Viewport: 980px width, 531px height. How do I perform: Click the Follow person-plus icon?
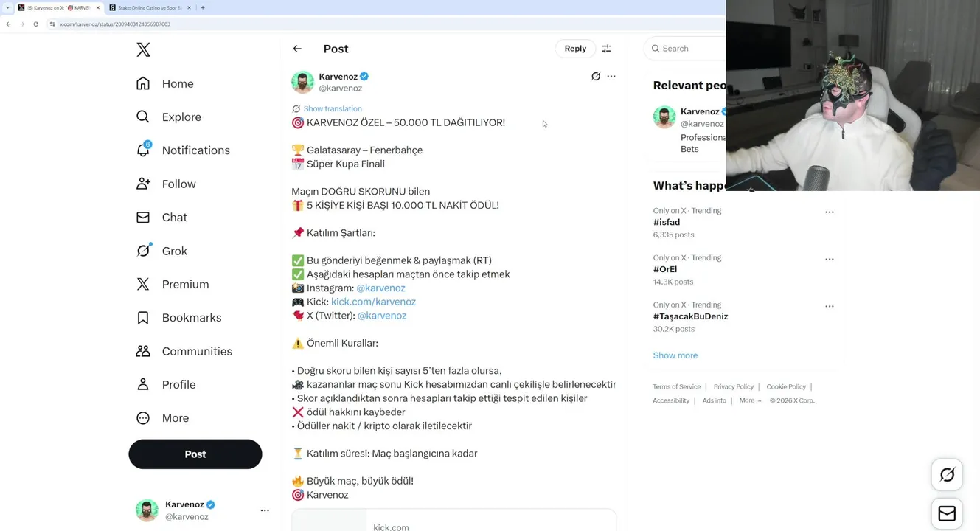point(143,184)
